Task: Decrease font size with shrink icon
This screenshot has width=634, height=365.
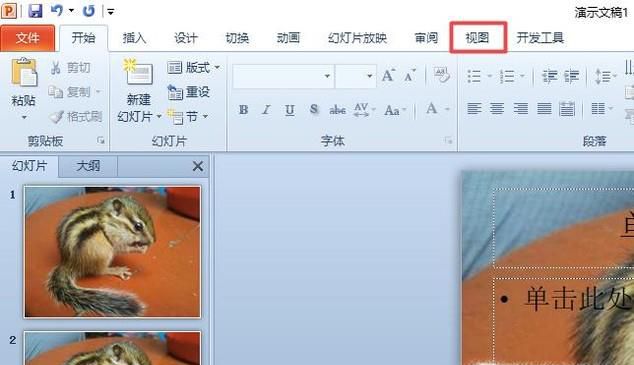Action: (x=410, y=76)
